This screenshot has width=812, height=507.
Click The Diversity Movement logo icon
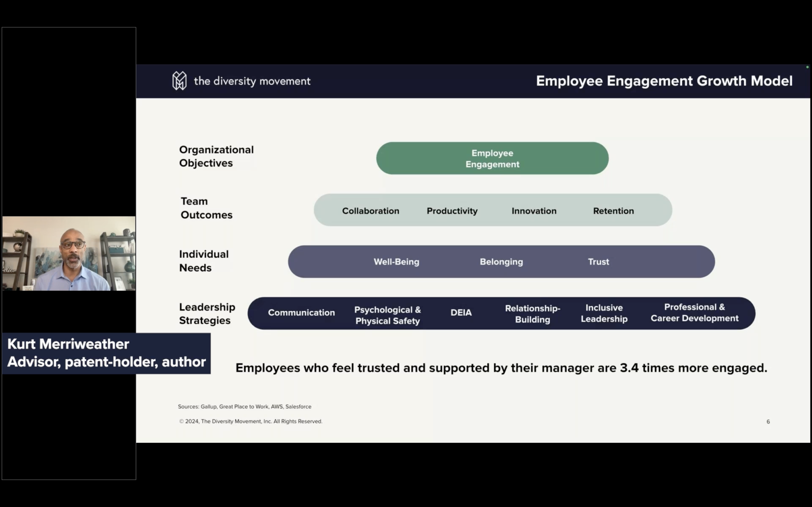coord(180,80)
